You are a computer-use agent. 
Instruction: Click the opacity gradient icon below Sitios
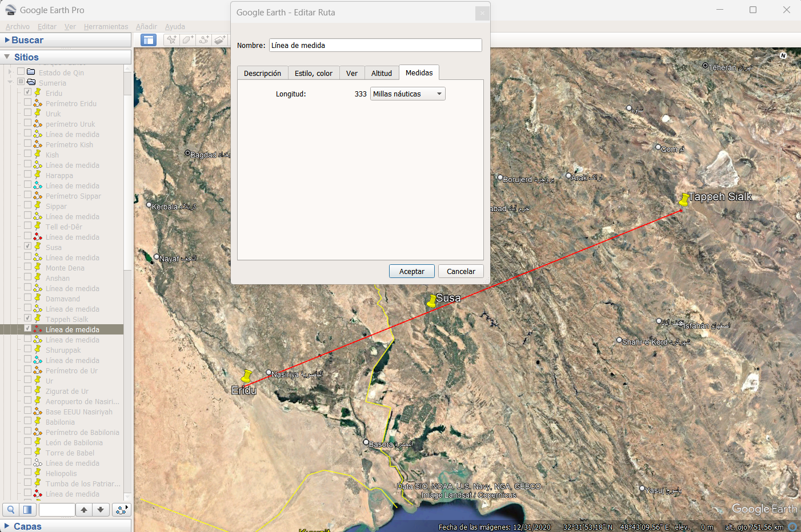(27, 510)
